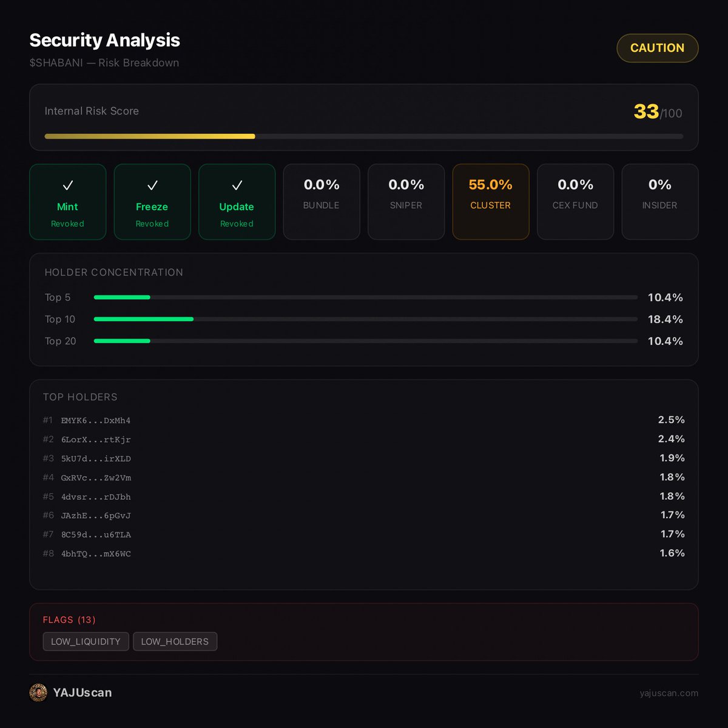Open the INSIDER 0% card
Image resolution: width=728 pixels, height=728 pixels.
click(660, 202)
